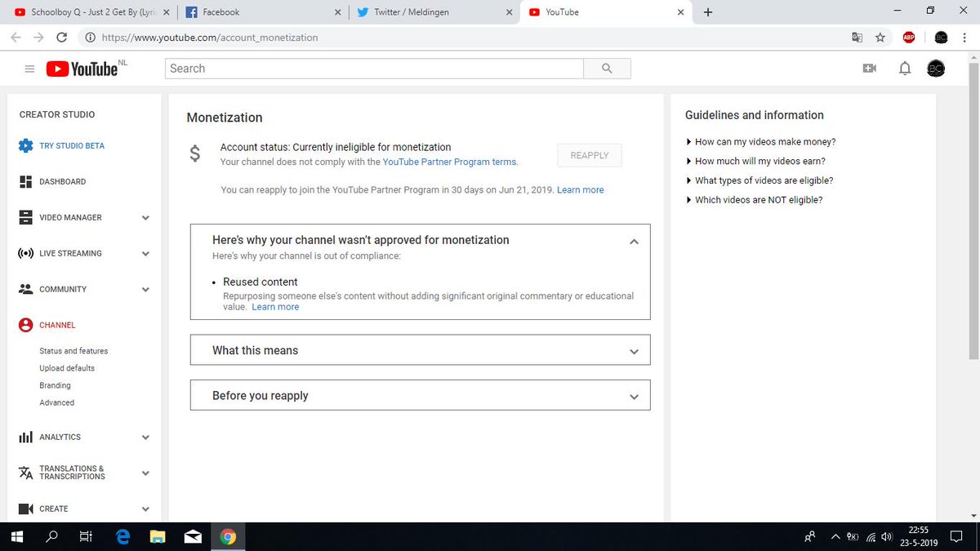980x551 pixels.
Task: Reload the page with browser refresh
Action: (61, 38)
